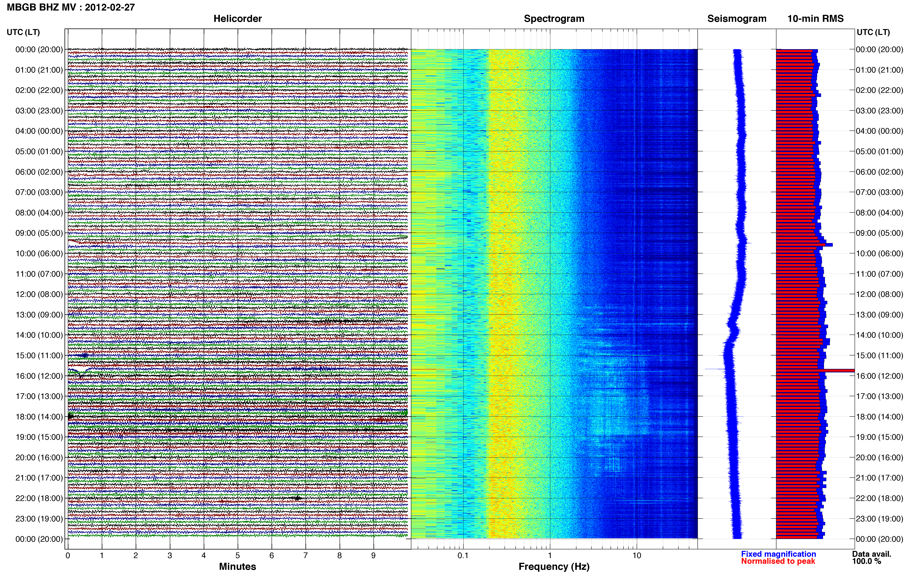The height and width of the screenshot is (578, 924).
Task: Click left time label '03:00 (23:00)'
Action: [x=39, y=110]
